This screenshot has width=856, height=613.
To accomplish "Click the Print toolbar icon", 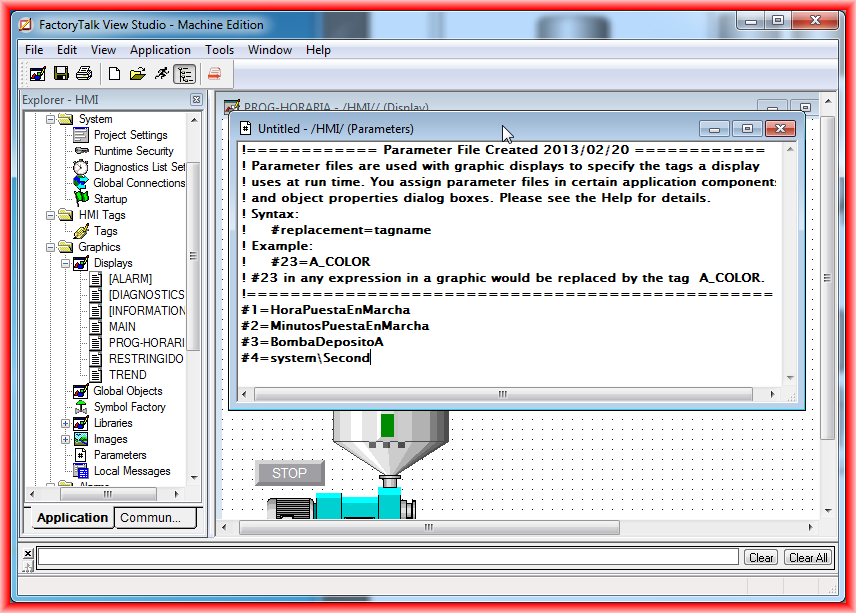I will 84,73.
